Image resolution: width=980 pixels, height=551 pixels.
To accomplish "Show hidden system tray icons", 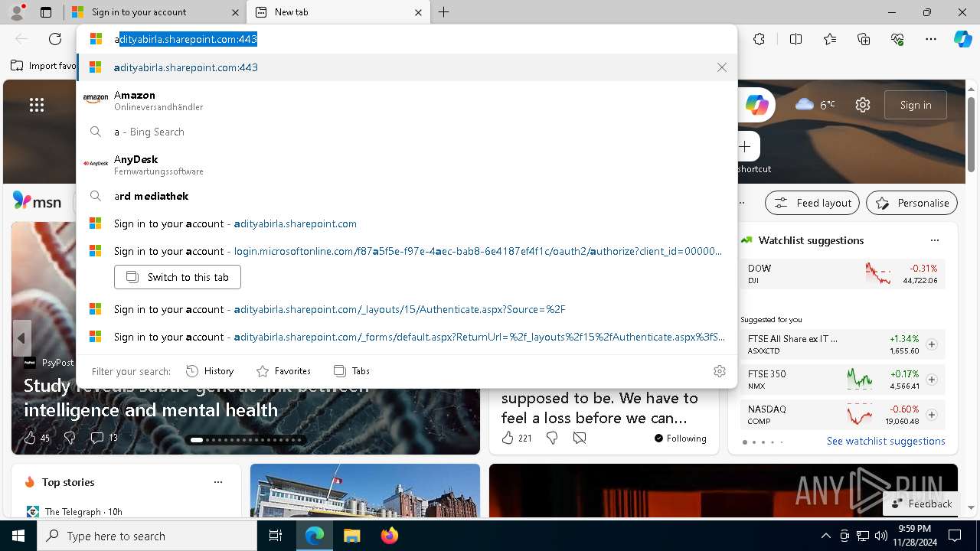I will pyautogui.click(x=825, y=536).
